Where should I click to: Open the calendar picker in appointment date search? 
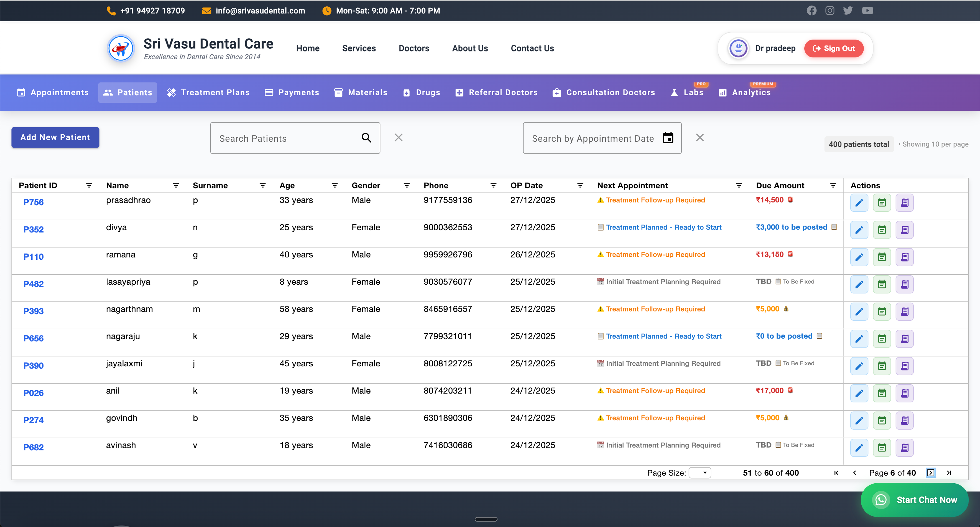[668, 138]
